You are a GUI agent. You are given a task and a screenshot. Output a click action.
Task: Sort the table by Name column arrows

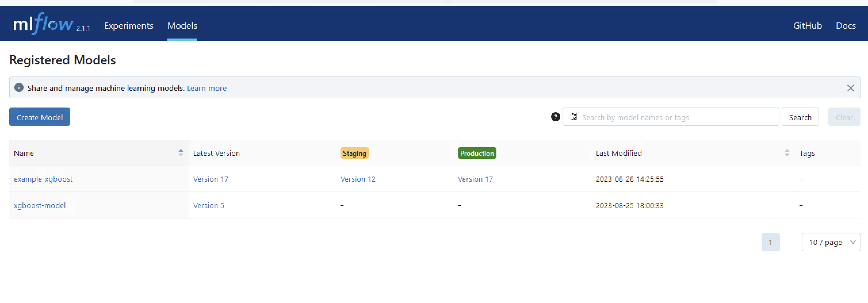coord(181,153)
